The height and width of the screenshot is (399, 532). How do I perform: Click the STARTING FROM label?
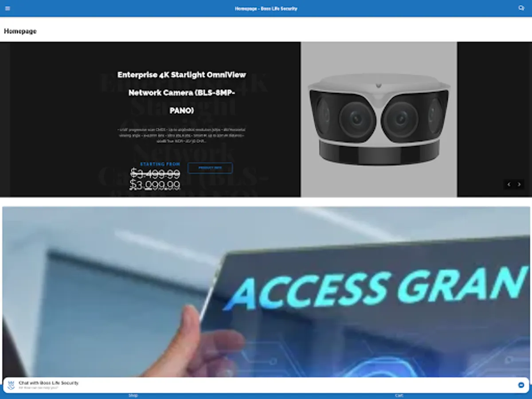pos(160,164)
